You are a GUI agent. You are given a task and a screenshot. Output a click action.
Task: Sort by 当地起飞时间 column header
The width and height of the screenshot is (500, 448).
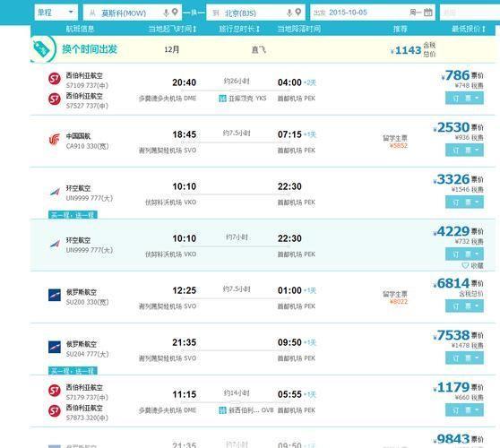click(172, 29)
